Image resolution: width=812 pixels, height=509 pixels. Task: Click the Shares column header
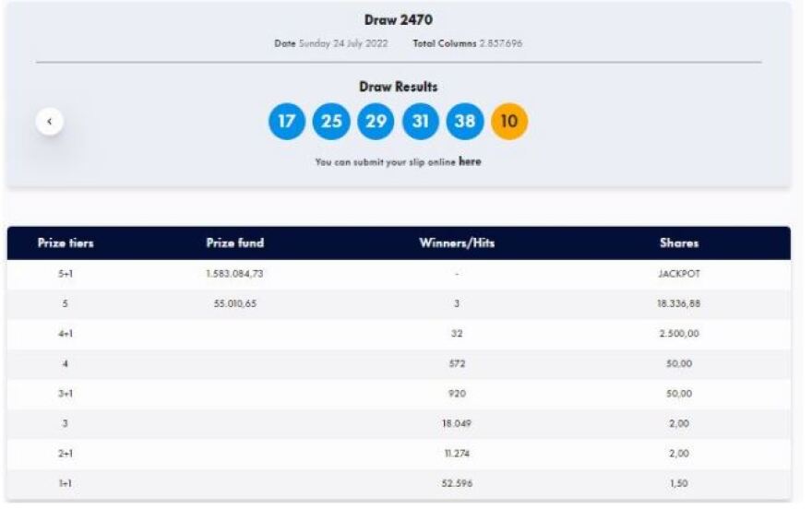pos(678,243)
